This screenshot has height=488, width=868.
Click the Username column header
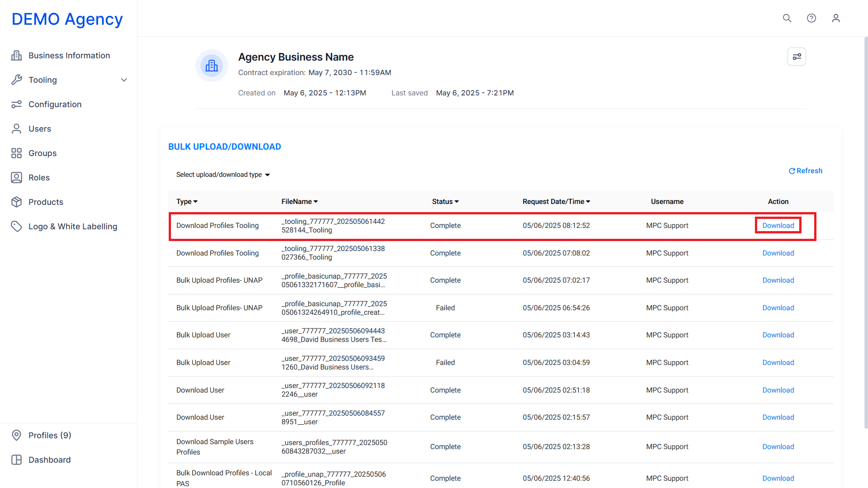point(667,202)
